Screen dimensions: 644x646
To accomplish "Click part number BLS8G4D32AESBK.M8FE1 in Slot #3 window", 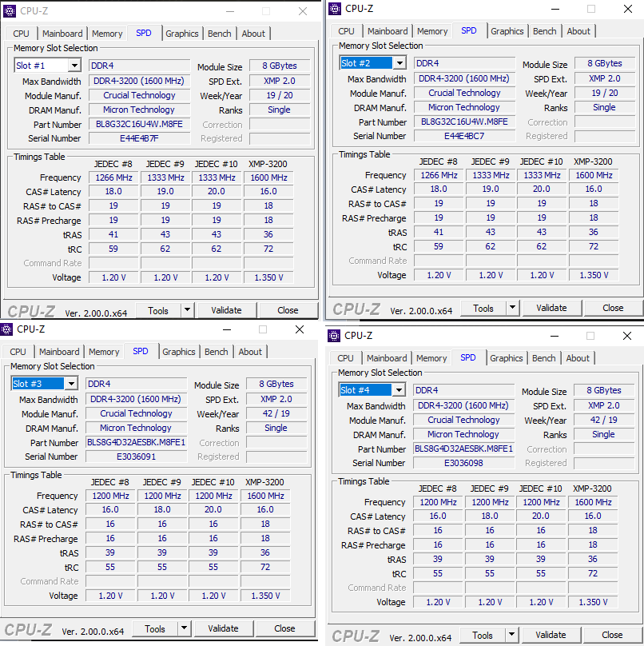I will (136, 442).
